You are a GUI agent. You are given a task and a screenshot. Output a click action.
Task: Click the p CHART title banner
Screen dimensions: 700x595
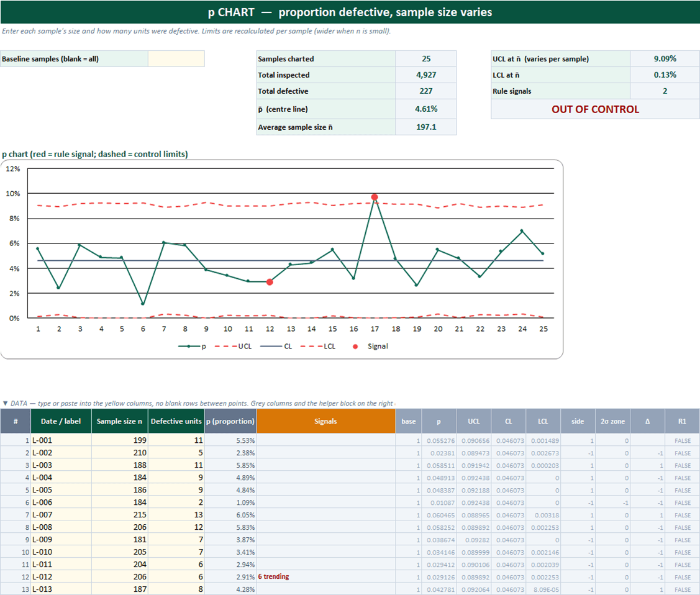[350, 12]
